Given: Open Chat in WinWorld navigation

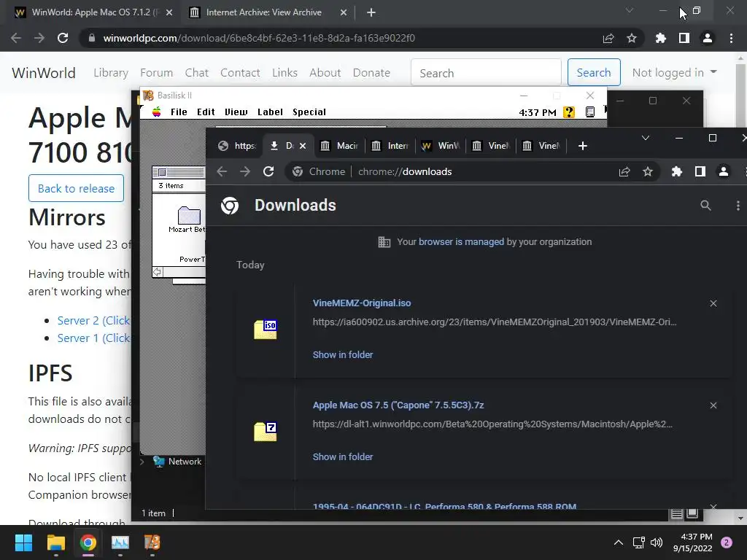Looking at the screenshot, I should click(x=197, y=73).
